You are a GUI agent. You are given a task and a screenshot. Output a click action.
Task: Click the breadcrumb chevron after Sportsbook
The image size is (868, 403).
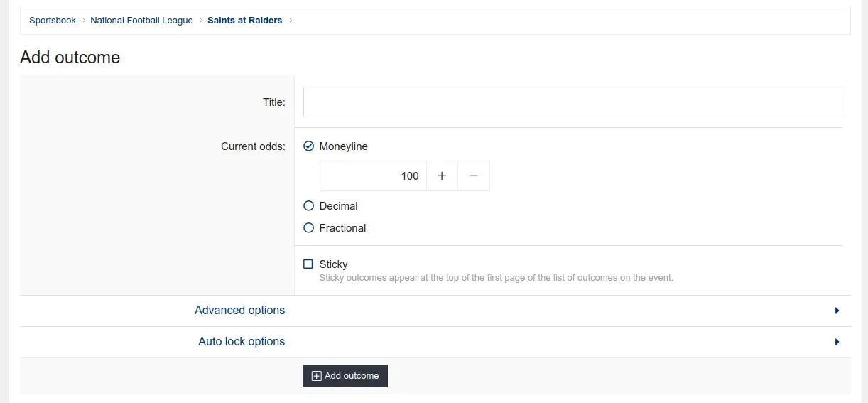84,21
